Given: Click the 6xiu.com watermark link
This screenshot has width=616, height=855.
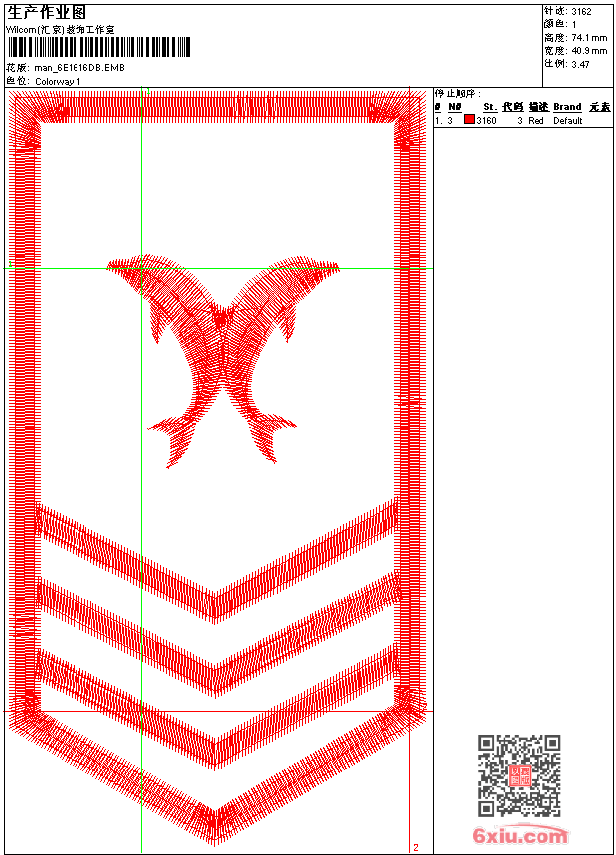Looking at the screenshot, I should pos(520,836).
